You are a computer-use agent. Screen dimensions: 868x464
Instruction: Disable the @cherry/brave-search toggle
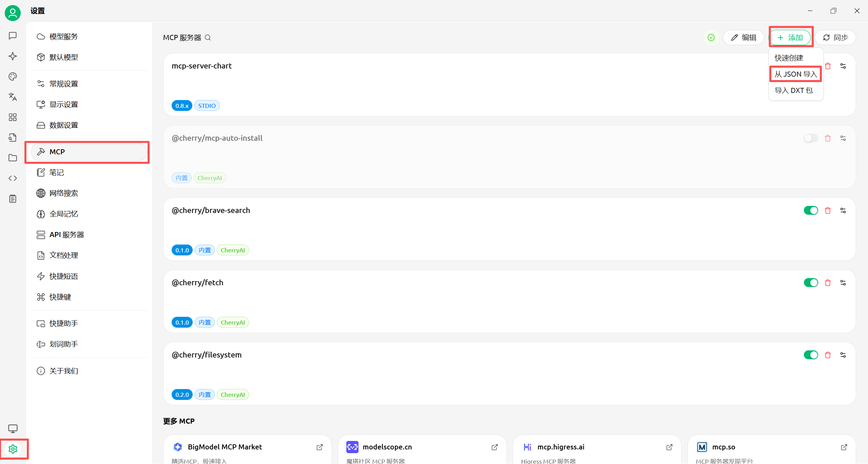(811, 211)
